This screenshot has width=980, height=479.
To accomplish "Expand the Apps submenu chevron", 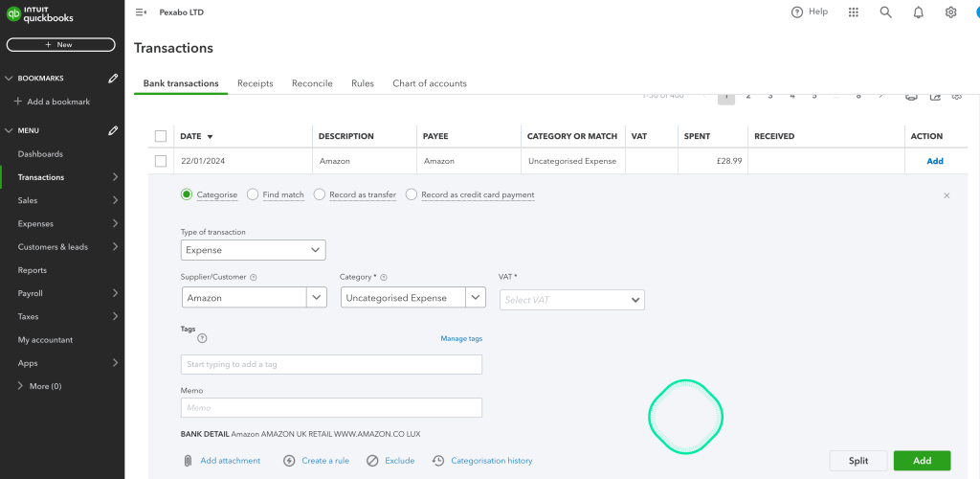I will pos(115,363).
